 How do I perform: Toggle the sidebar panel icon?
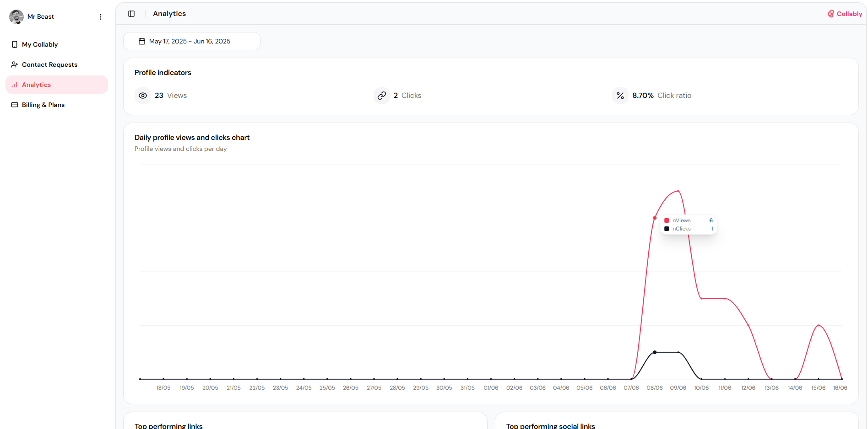(131, 14)
